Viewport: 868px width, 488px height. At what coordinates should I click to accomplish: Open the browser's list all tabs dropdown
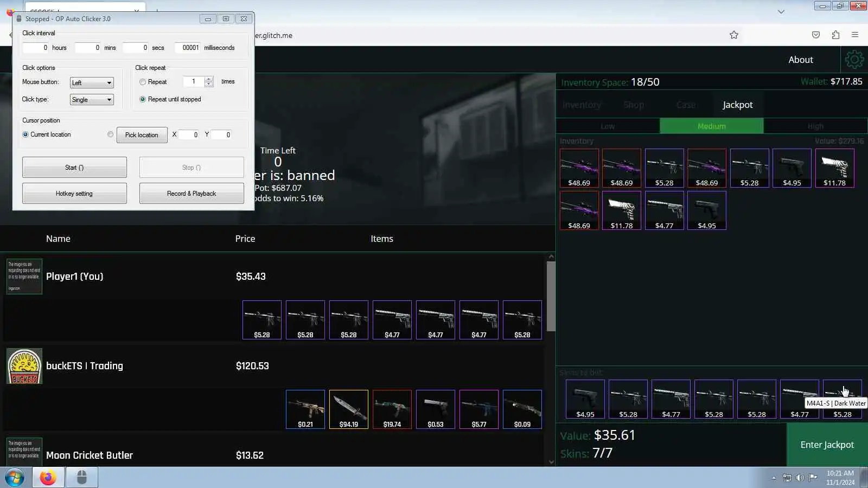[x=781, y=11]
